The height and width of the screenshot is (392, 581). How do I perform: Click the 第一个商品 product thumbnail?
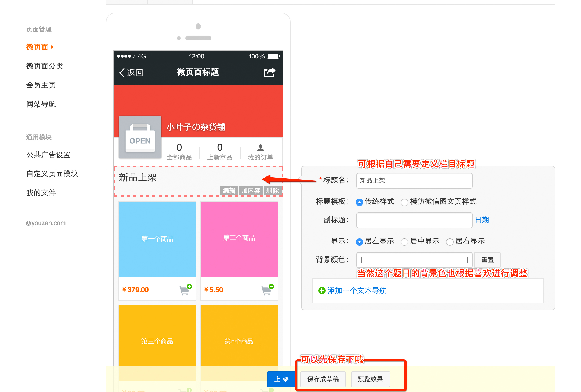click(x=157, y=240)
